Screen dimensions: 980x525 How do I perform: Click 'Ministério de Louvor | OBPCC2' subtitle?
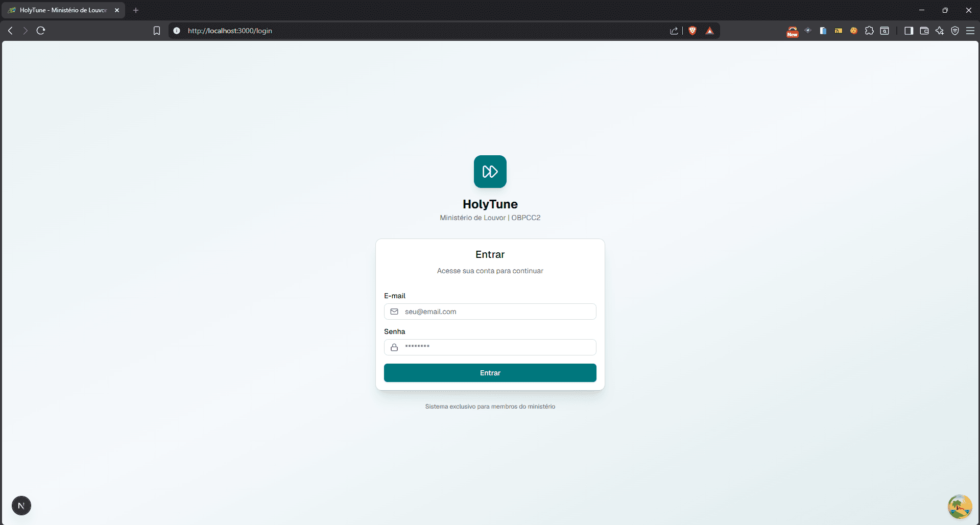click(490, 218)
